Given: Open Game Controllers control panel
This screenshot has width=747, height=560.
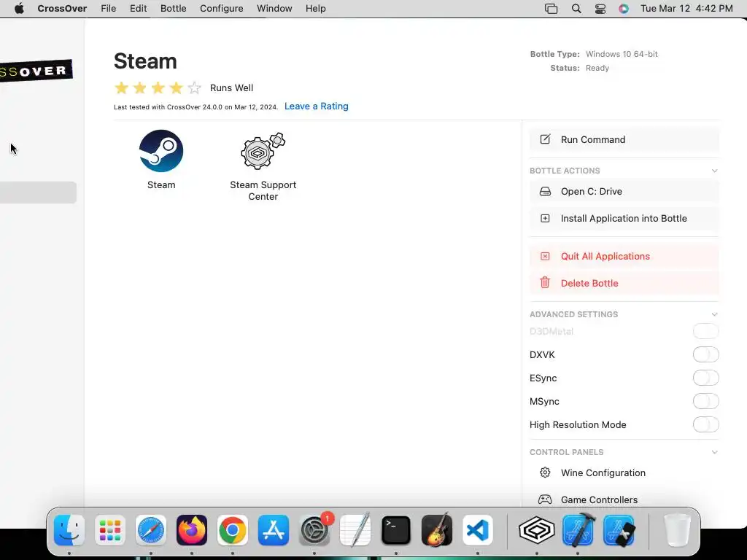Looking at the screenshot, I should click(x=624, y=499).
